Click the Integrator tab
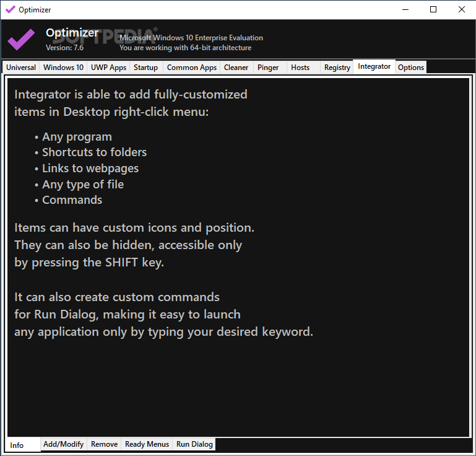Image resolution: width=476 pixels, height=456 pixels. coord(374,66)
